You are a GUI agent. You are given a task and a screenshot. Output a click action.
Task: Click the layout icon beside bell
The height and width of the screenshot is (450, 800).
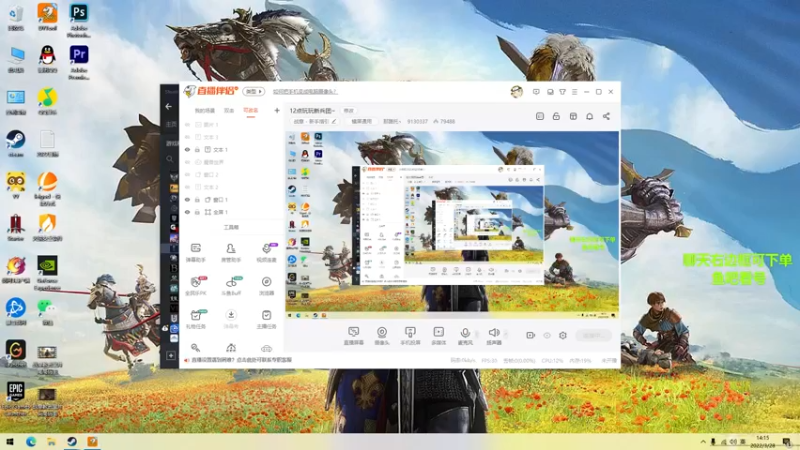[x=573, y=116]
